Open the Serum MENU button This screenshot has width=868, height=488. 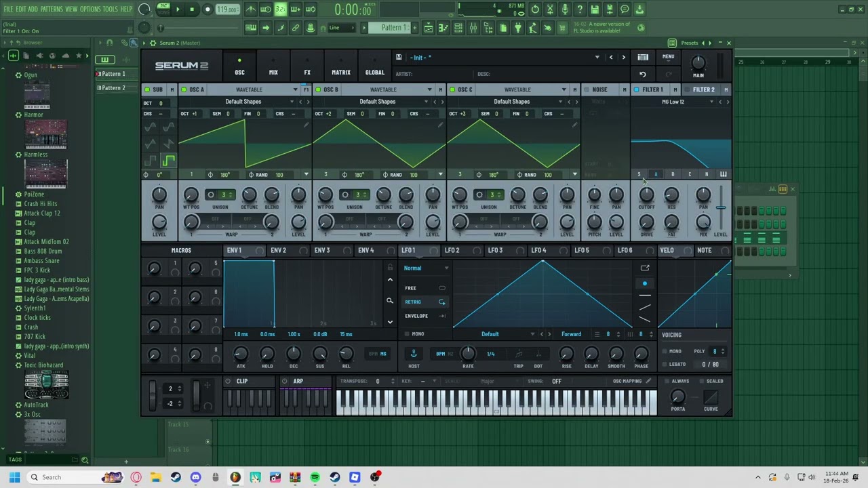[x=668, y=57]
